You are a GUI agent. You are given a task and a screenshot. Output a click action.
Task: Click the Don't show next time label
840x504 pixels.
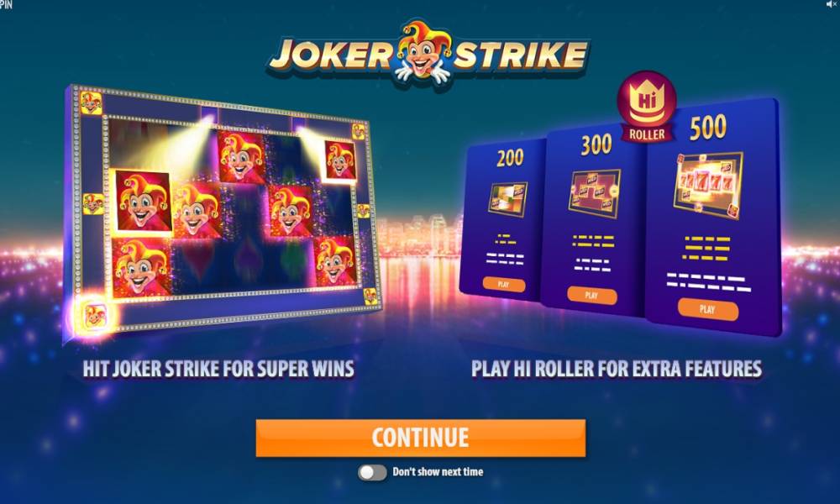click(x=438, y=472)
